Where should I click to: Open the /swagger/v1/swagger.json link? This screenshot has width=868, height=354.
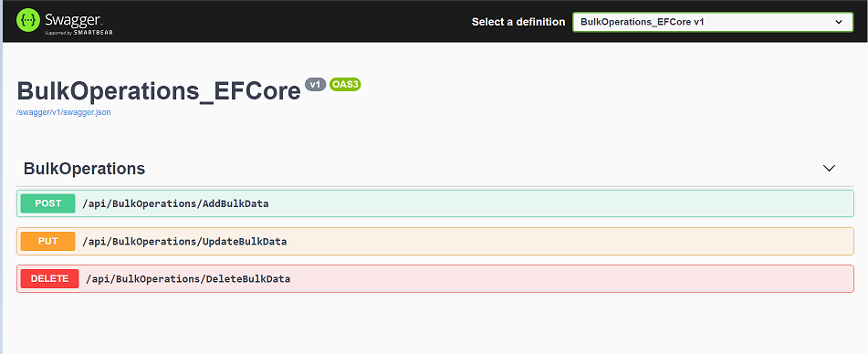pos(64,112)
